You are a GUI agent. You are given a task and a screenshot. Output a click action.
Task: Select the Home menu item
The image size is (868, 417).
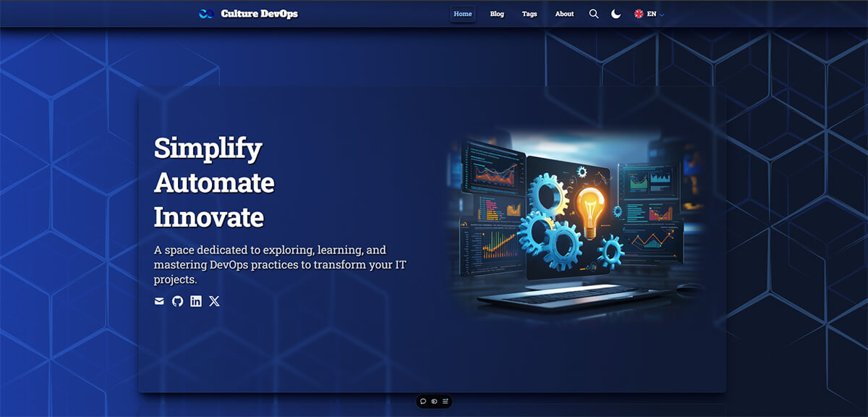tap(463, 14)
